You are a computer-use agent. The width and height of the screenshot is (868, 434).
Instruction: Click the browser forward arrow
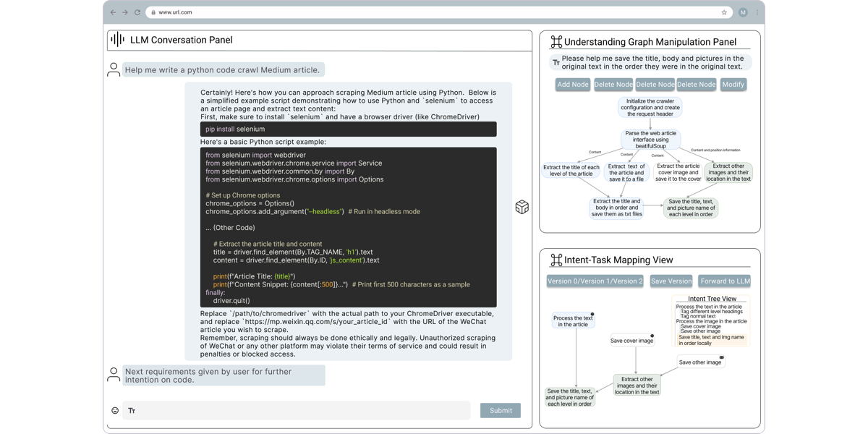[x=125, y=12]
